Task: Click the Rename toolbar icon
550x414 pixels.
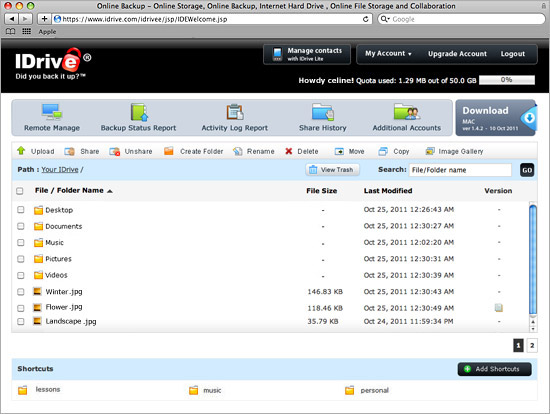Action: (237, 151)
